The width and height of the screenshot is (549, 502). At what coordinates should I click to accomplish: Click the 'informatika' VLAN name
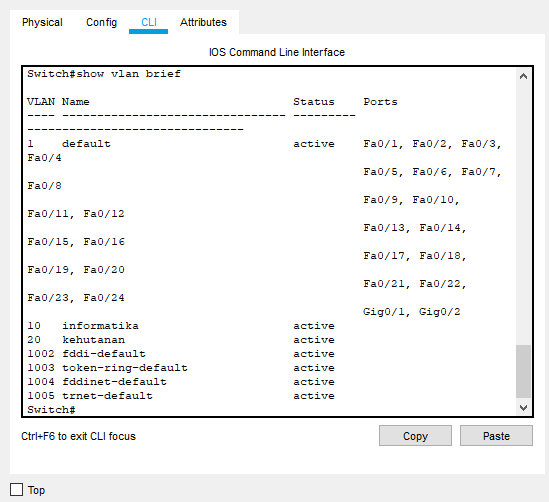pyautogui.click(x=100, y=326)
